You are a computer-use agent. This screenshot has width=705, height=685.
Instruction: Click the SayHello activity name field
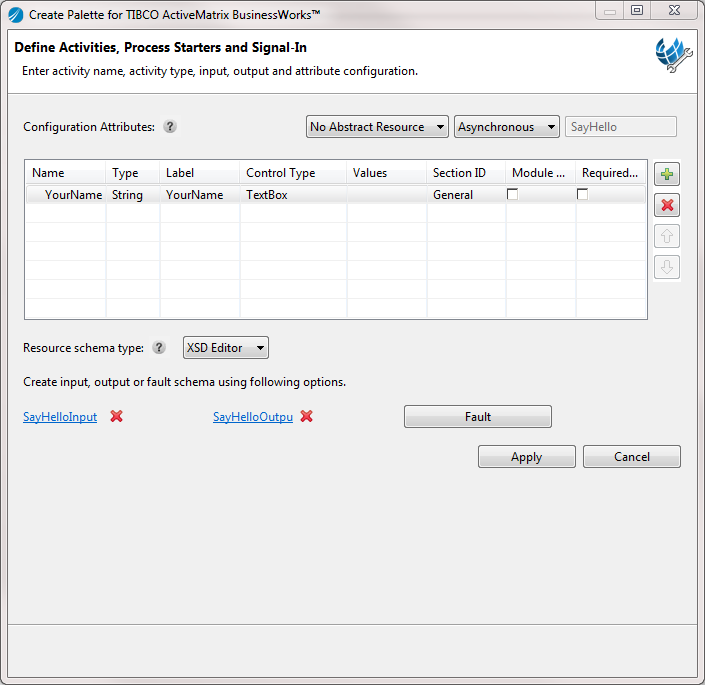(x=620, y=127)
